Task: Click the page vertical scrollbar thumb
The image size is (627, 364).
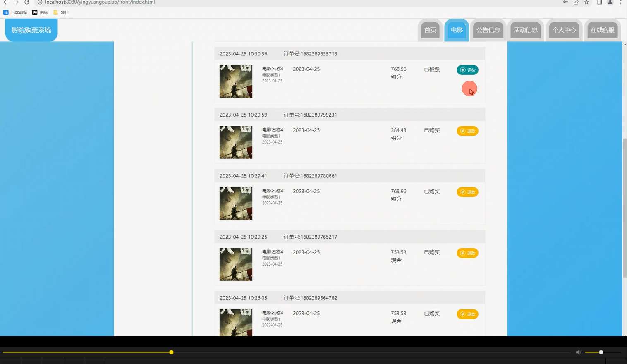Action: click(x=625, y=208)
